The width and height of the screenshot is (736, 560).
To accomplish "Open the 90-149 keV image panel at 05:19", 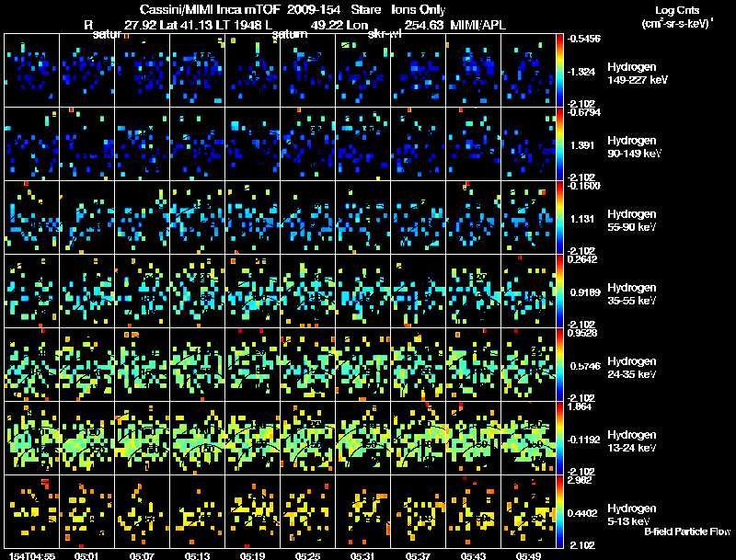I will click(252, 144).
